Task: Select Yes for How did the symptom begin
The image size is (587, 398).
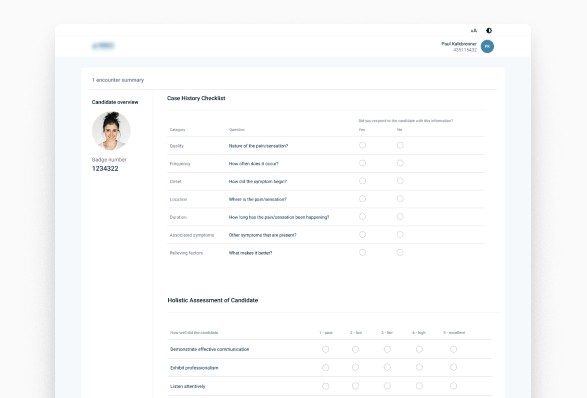Action: pyautogui.click(x=362, y=181)
